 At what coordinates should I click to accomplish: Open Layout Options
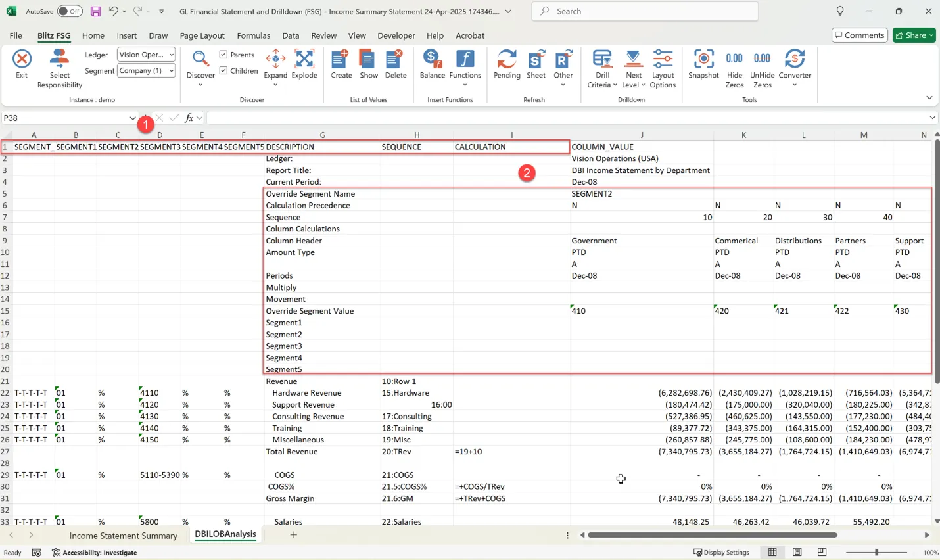click(663, 68)
